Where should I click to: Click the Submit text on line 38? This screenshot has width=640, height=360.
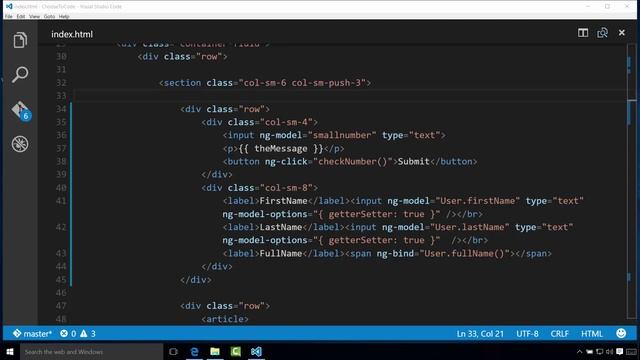[413, 162]
